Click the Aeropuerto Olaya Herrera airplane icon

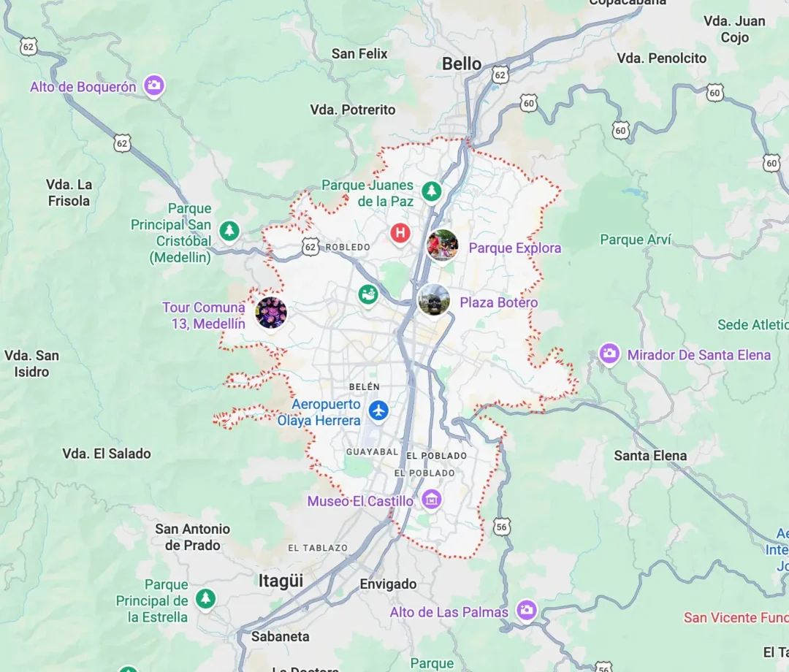point(378,411)
